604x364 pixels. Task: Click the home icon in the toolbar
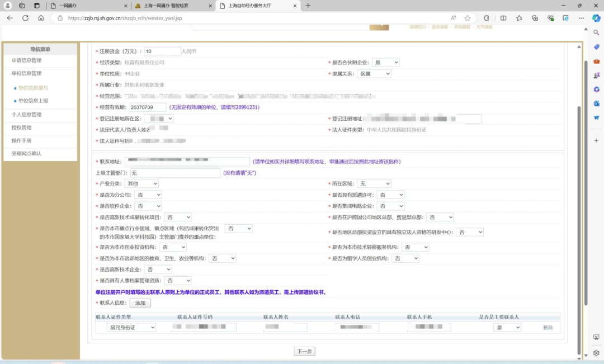41,18
